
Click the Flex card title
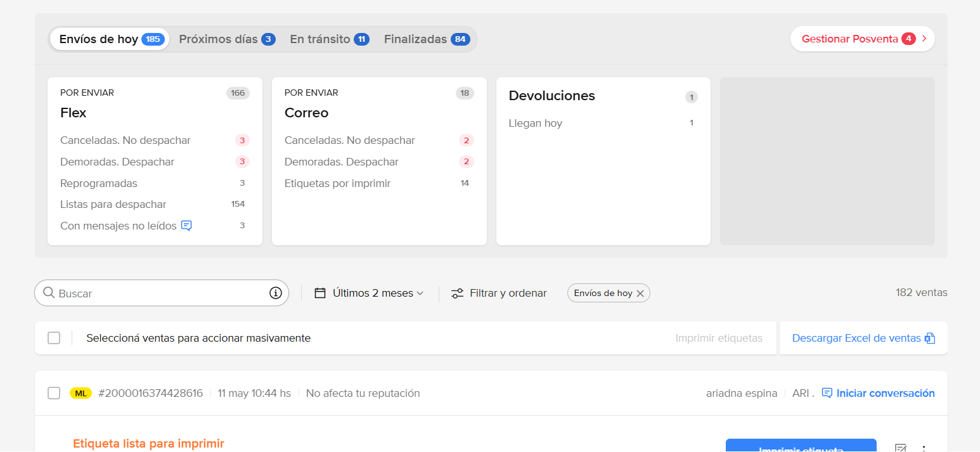tap(74, 113)
